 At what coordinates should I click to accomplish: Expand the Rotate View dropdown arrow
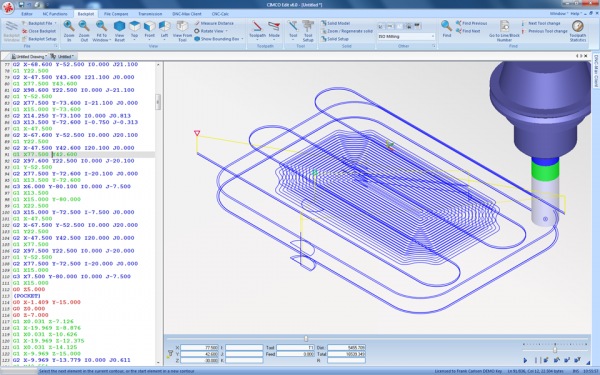coord(227,31)
